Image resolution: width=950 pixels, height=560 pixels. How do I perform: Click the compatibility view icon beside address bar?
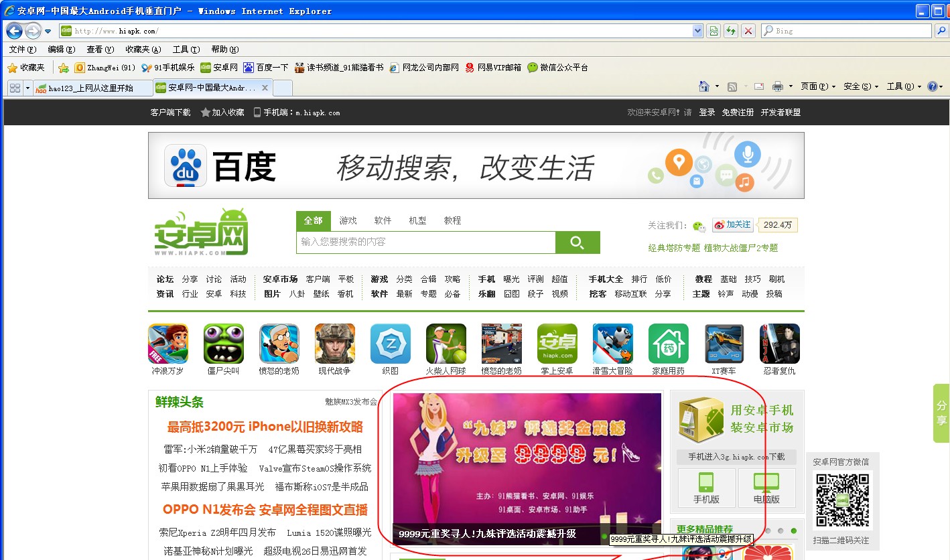pyautogui.click(x=714, y=31)
